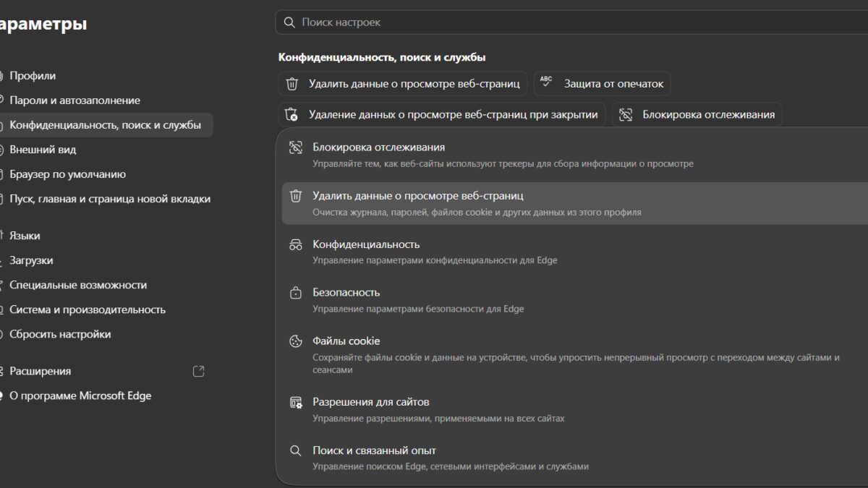
Task: Select Конфиденциальность, поиск и службы in sidebar
Action: point(106,125)
